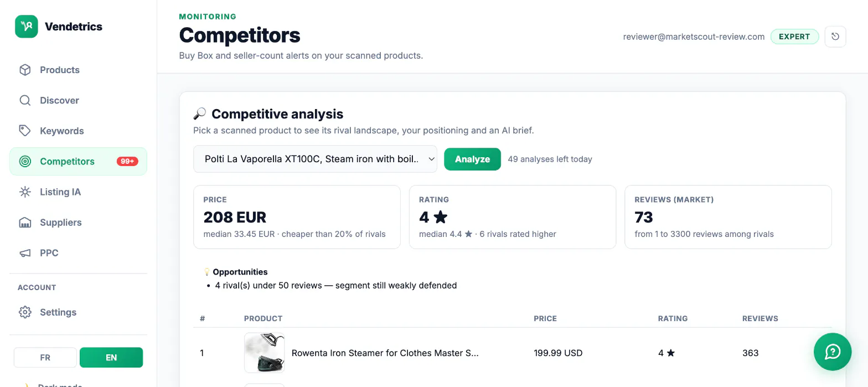Click the Rowenta row 4 star rating
The image size is (868, 387).
666,353
